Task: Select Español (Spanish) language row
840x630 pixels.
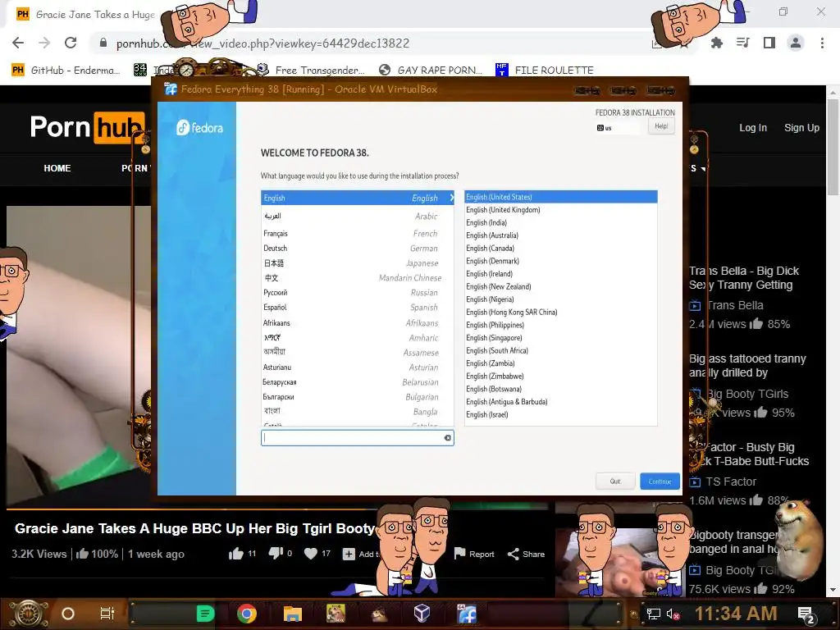Action: pyautogui.click(x=358, y=308)
